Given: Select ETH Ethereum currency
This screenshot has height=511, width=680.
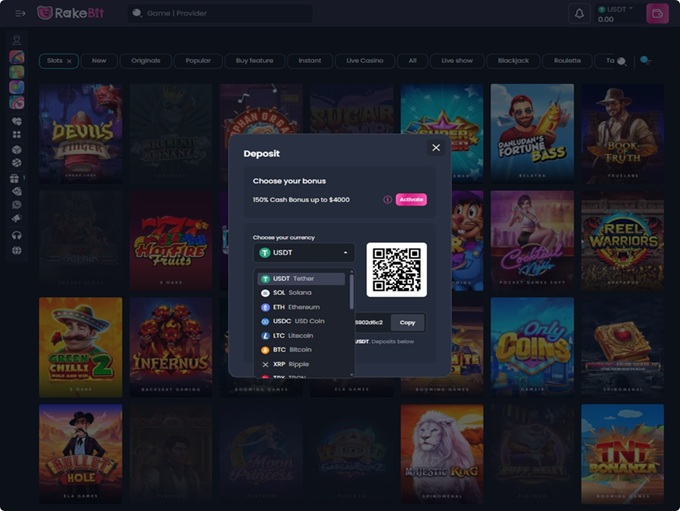Looking at the screenshot, I should point(301,307).
